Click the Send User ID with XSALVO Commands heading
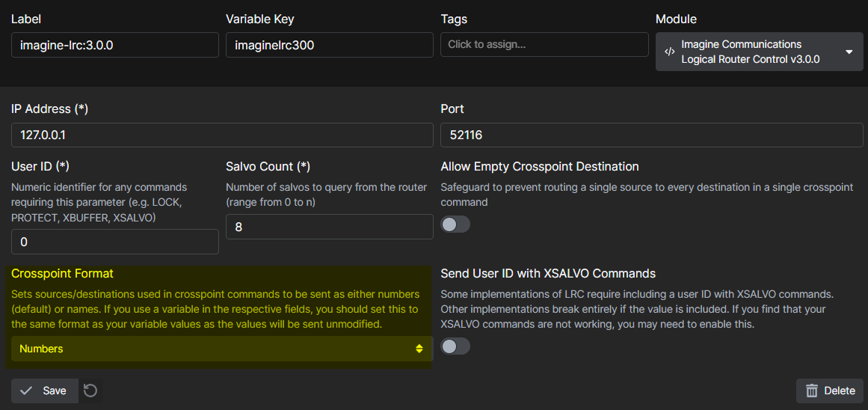 548,273
